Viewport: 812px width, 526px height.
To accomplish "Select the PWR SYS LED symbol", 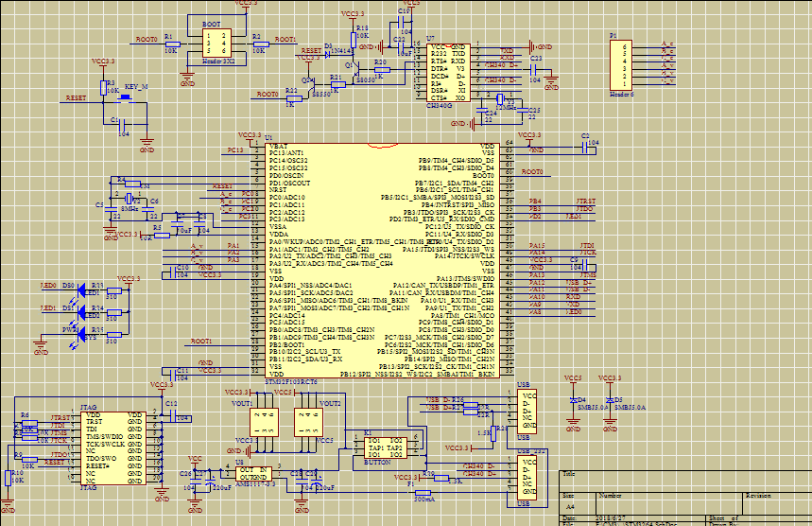I will (81, 335).
